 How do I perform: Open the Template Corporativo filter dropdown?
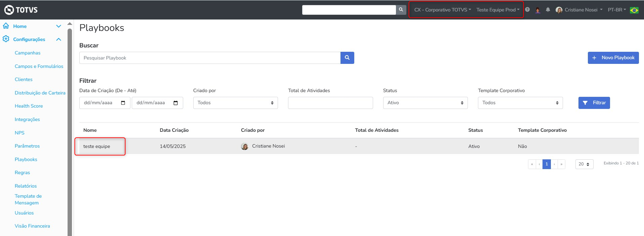[x=520, y=103]
